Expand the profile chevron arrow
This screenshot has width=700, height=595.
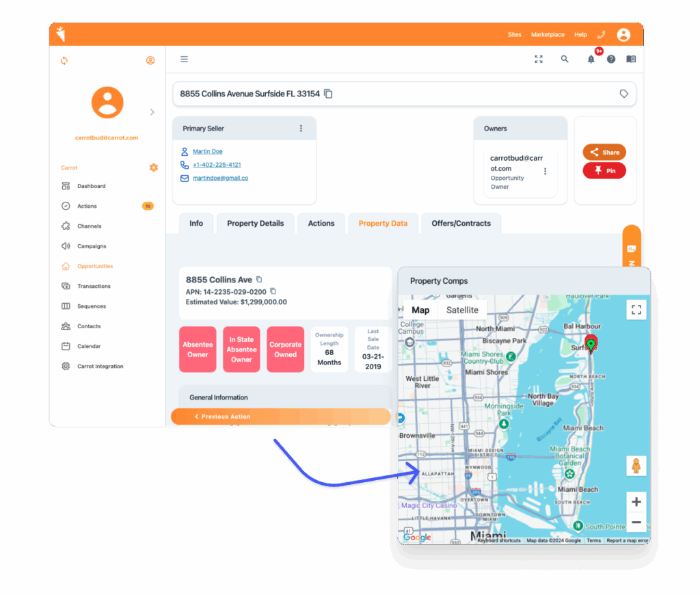152,112
